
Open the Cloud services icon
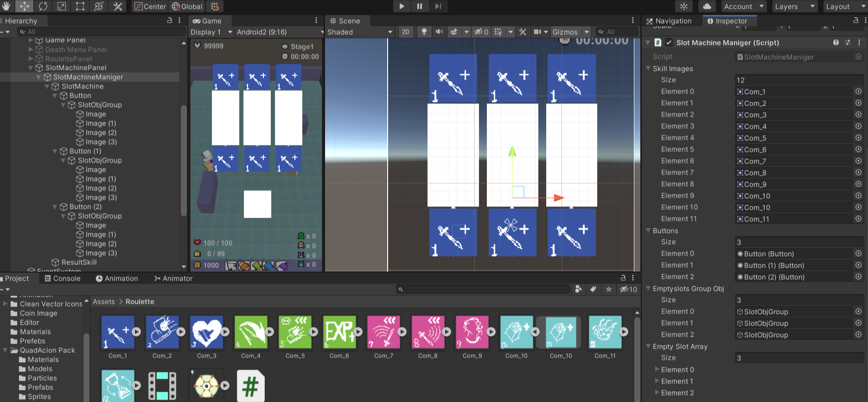pos(707,6)
